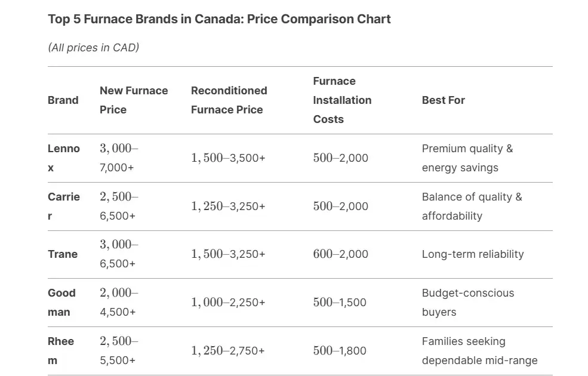
Task: Select the Best For column header
Action: (x=443, y=100)
